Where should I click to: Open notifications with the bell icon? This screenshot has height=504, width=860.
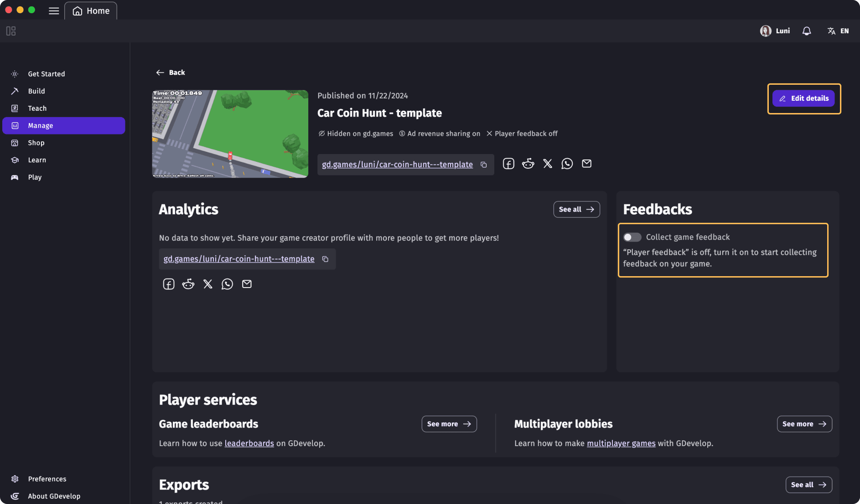point(806,31)
